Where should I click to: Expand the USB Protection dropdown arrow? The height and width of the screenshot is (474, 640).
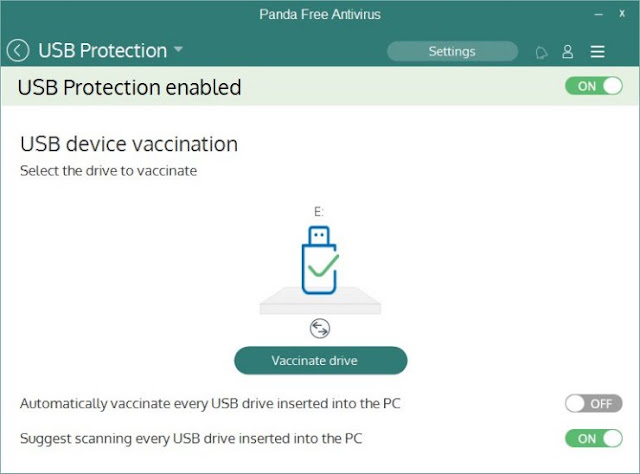[x=178, y=49]
